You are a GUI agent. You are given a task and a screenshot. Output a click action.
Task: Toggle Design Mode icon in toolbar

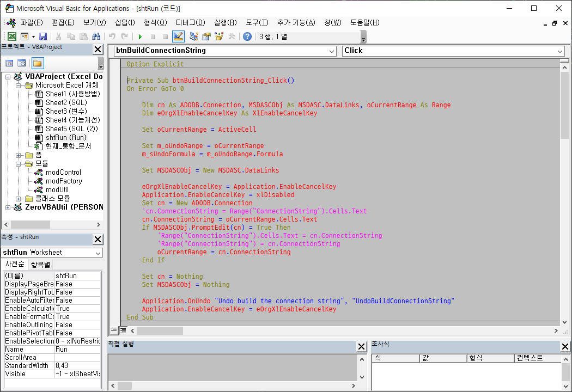click(x=178, y=36)
